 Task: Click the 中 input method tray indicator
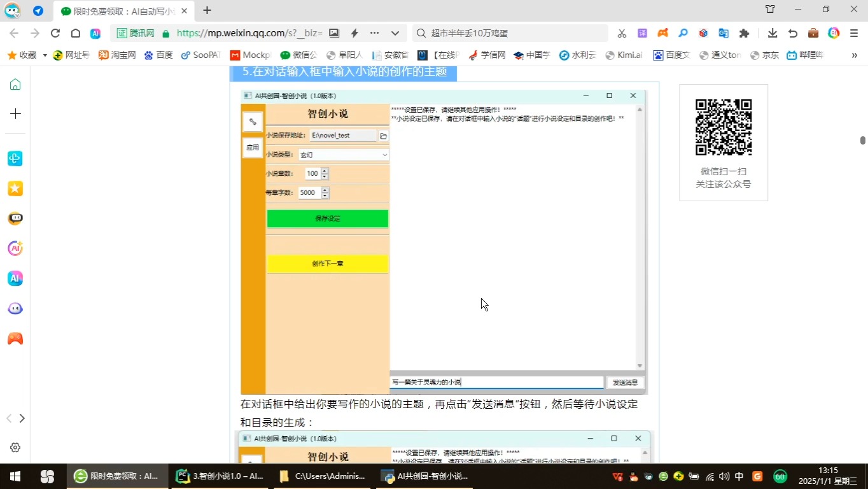click(x=739, y=476)
